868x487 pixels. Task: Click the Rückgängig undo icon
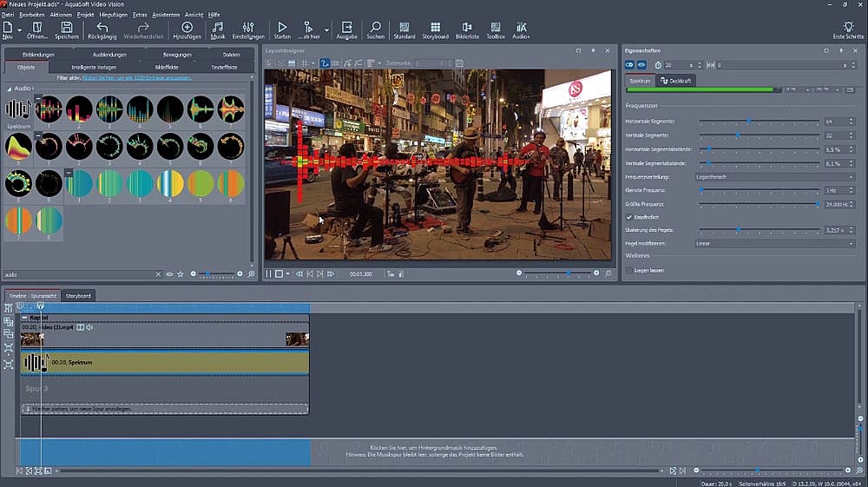[x=102, y=28]
